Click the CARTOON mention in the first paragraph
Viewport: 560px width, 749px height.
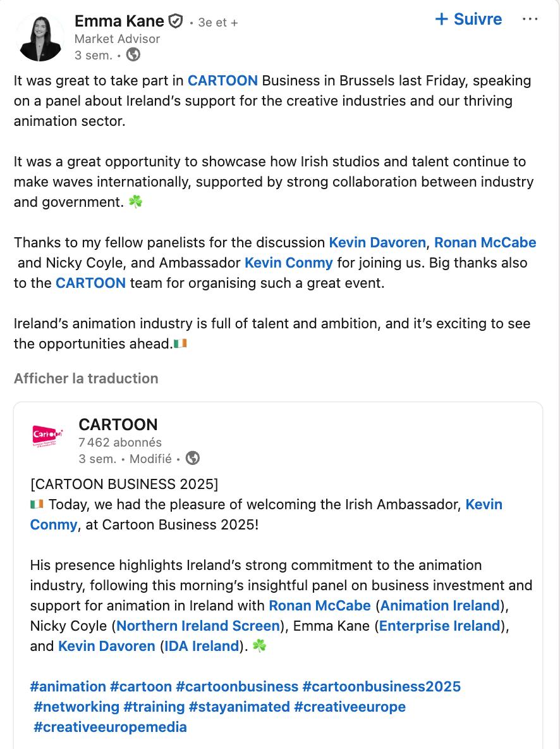pyautogui.click(x=222, y=81)
